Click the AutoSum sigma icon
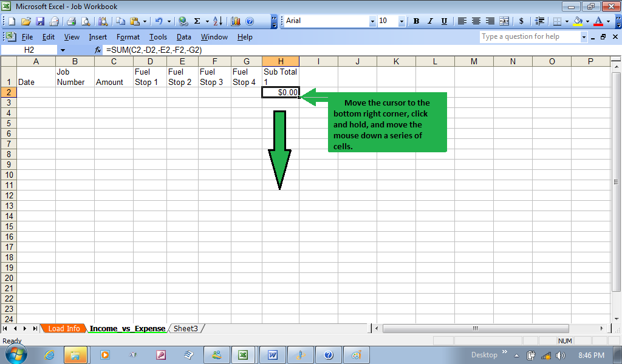Viewport: 622px width, 364px height. 197,21
